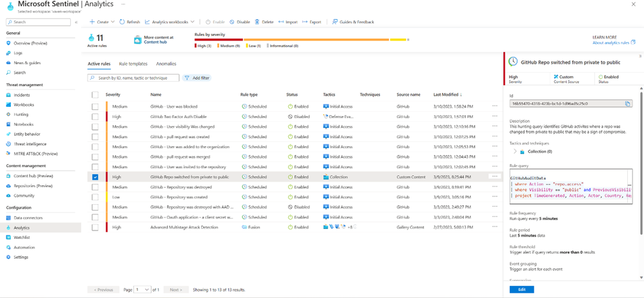Sort rules by Rule type column

point(249,95)
